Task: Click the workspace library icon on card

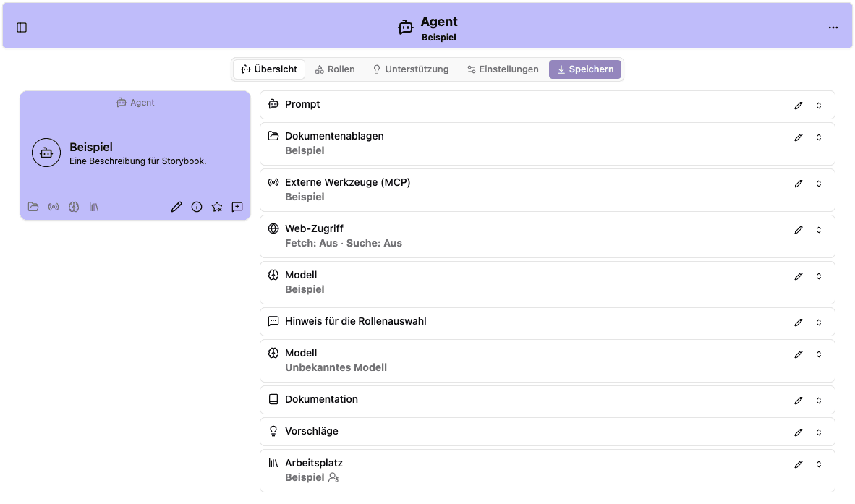Action: tap(94, 207)
